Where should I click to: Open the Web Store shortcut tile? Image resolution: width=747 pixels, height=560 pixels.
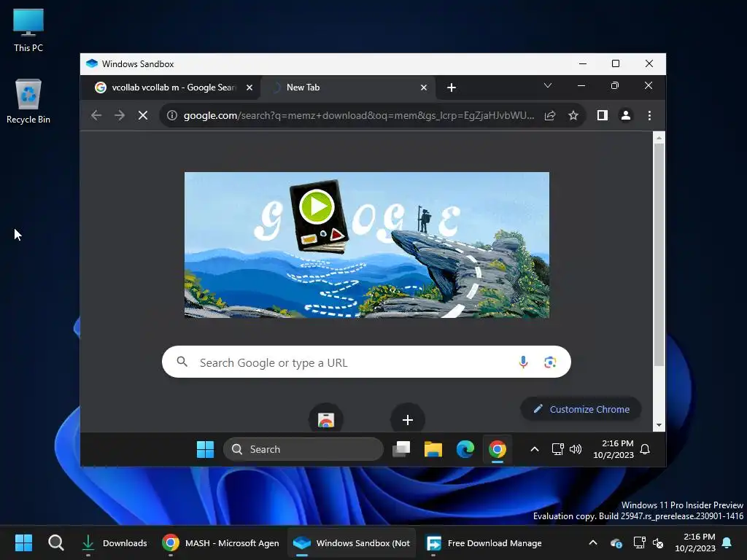pyautogui.click(x=326, y=419)
